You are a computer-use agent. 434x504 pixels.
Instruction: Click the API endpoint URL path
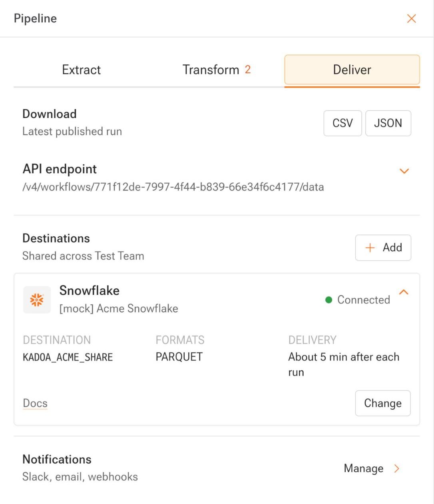point(173,187)
